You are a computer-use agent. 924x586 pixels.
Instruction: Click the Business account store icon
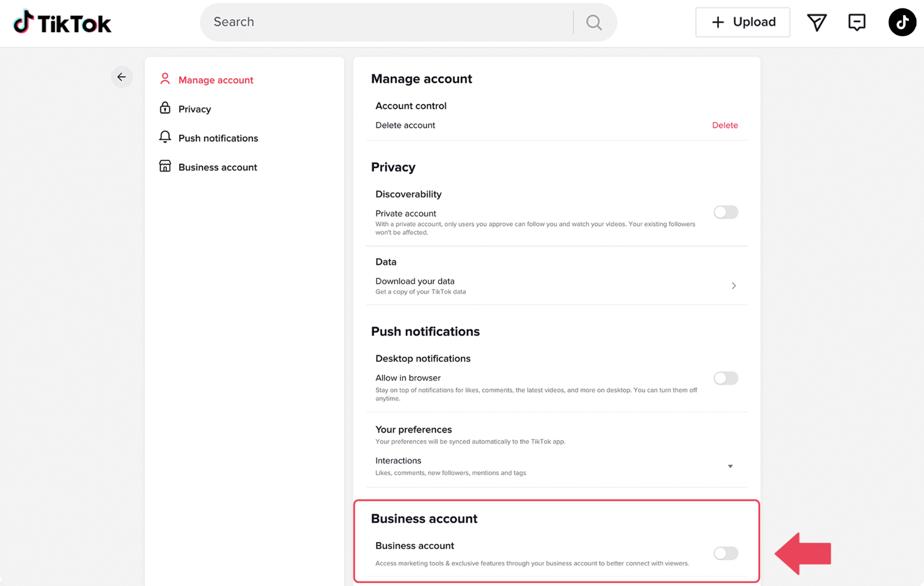click(165, 166)
